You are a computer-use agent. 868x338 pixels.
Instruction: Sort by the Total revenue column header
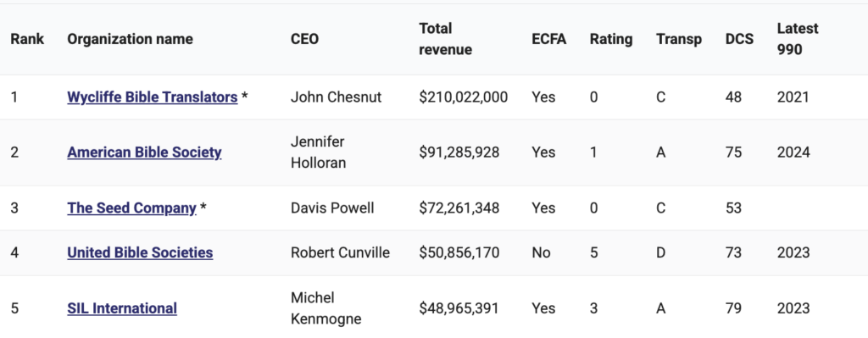446,39
